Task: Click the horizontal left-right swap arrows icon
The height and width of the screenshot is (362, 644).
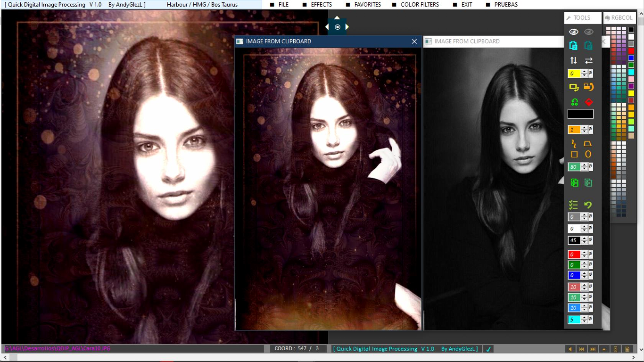Action: coord(588,60)
